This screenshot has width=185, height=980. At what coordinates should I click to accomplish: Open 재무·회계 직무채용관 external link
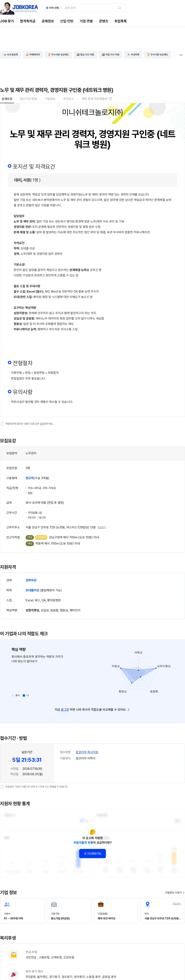coord(97,99)
